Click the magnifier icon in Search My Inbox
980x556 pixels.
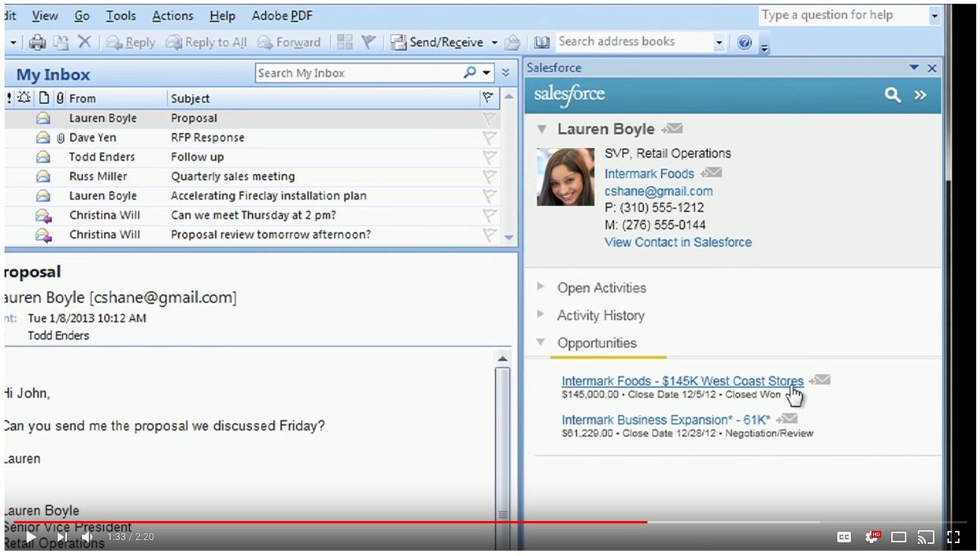pos(471,73)
